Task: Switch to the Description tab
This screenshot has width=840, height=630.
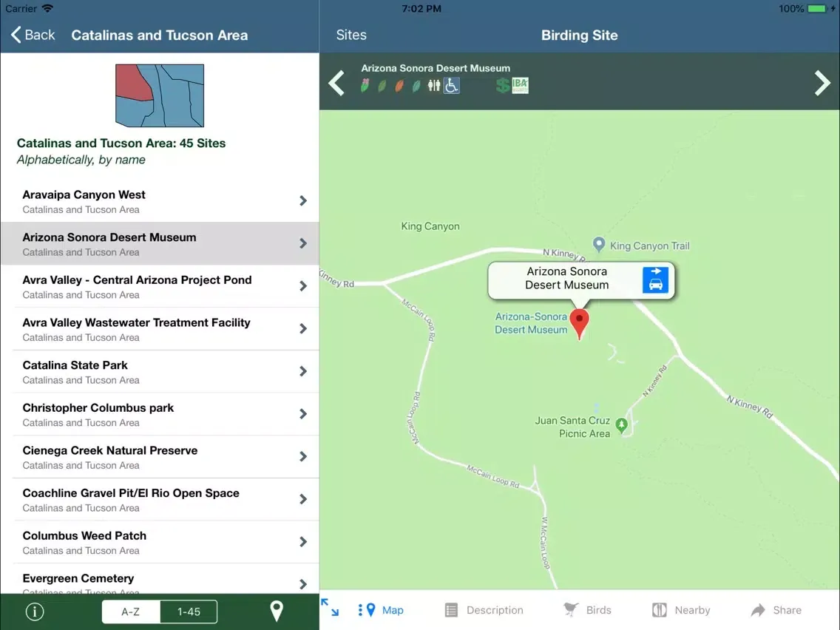Action: [x=484, y=610]
